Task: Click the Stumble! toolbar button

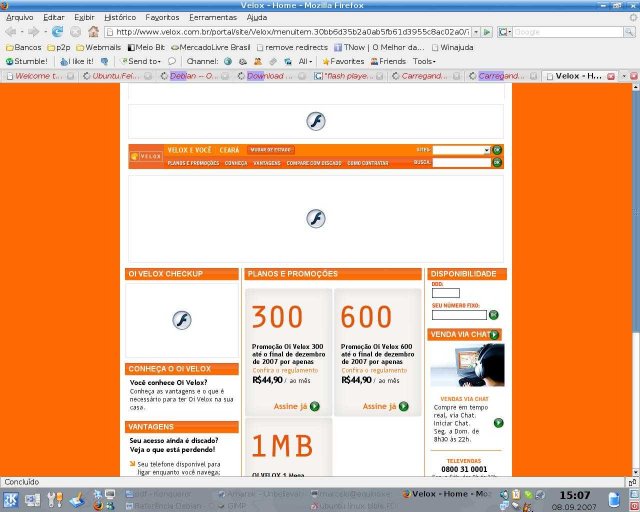Action: click(26, 61)
